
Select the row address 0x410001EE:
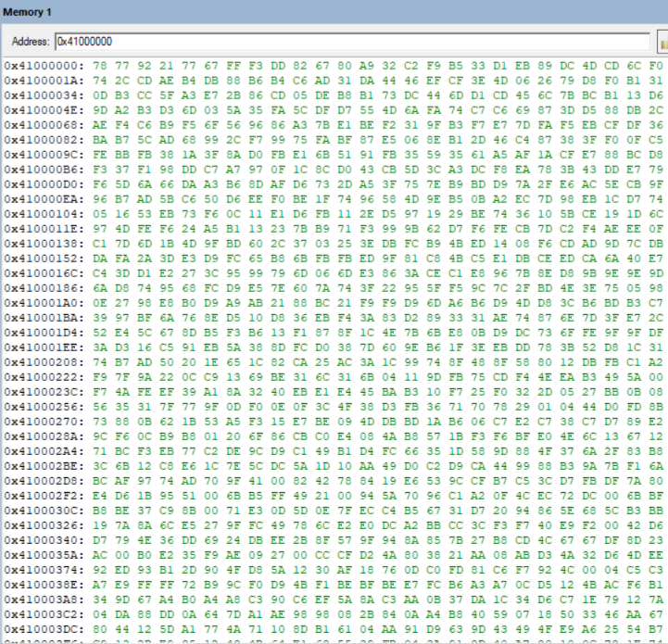click(x=44, y=347)
